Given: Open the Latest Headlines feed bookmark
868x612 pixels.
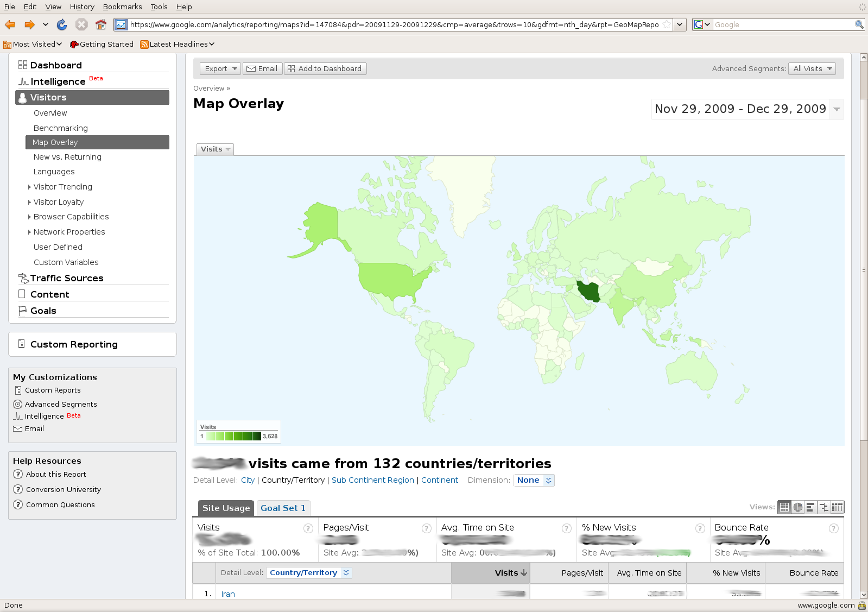Looking at the screenshot, I should click(178, 44).
